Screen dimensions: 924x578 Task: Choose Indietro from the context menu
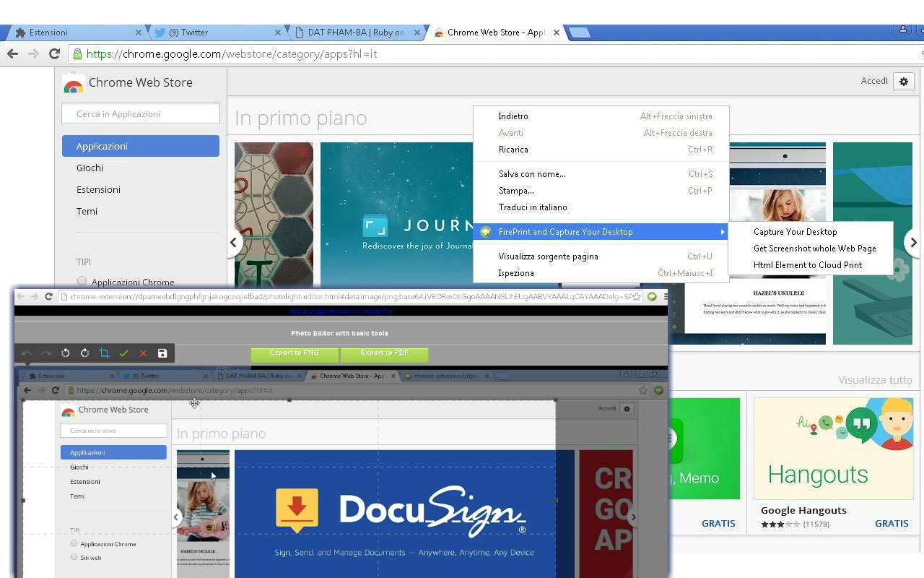tap(601, 116)
